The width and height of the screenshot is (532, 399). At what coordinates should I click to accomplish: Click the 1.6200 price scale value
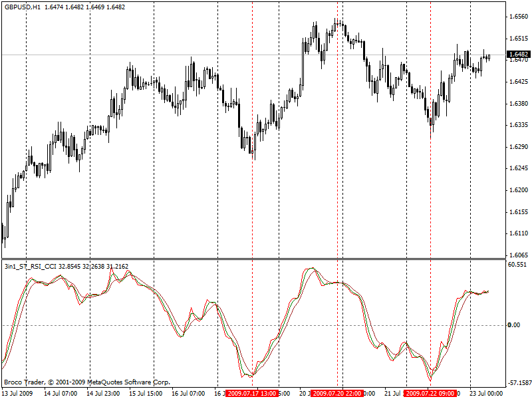(519, 190)
